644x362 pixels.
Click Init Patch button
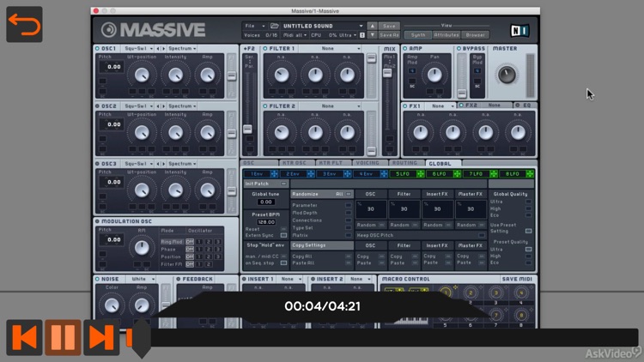[x=266, y=184]
